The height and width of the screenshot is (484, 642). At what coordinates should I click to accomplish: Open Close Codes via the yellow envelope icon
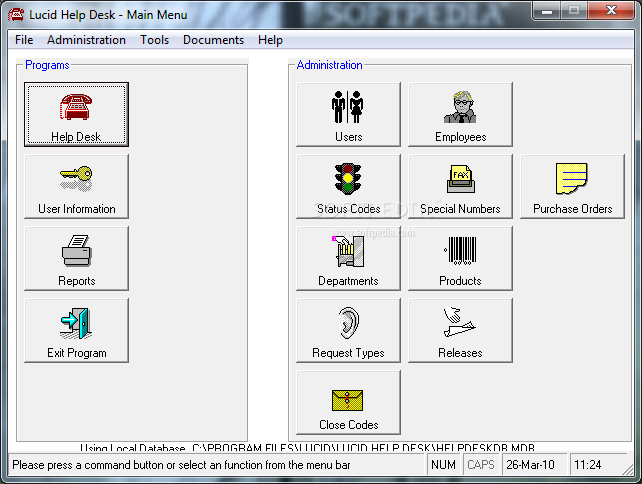click(348, 403)
